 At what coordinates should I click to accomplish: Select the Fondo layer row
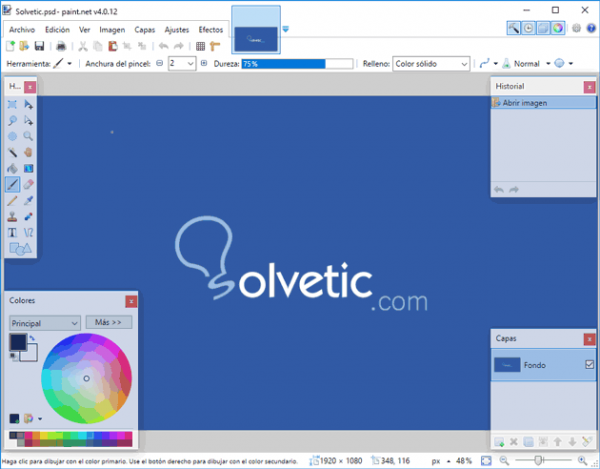pyautogui.click(x=543, y=365)
